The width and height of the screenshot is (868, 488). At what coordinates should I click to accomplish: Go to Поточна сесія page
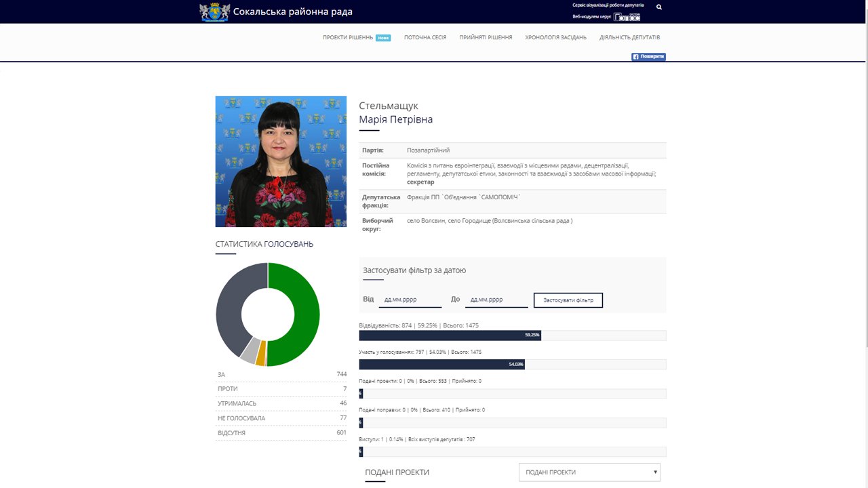(425, 38)
